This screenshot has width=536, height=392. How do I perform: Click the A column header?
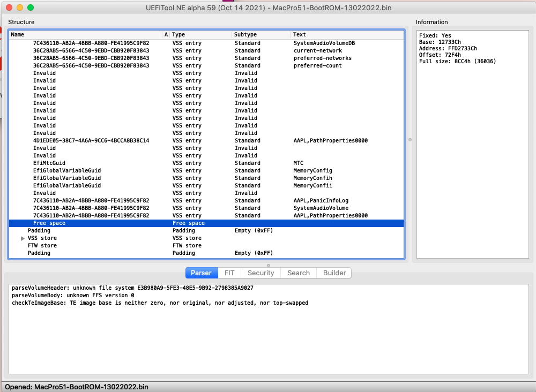point(166,34)
